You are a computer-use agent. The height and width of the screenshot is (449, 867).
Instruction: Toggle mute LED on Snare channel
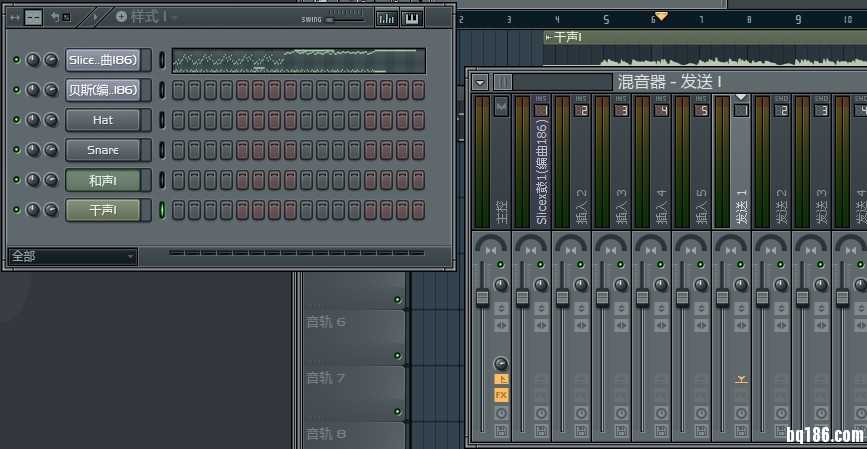click(16, 150)
